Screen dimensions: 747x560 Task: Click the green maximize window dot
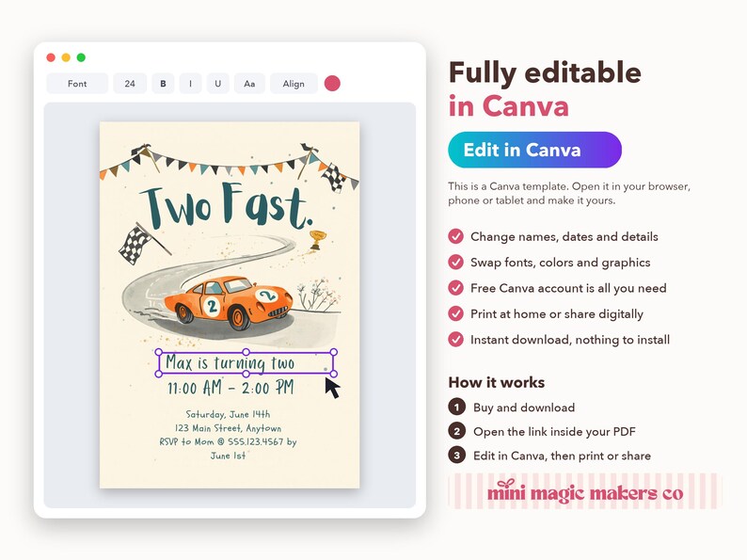[82, 57]
